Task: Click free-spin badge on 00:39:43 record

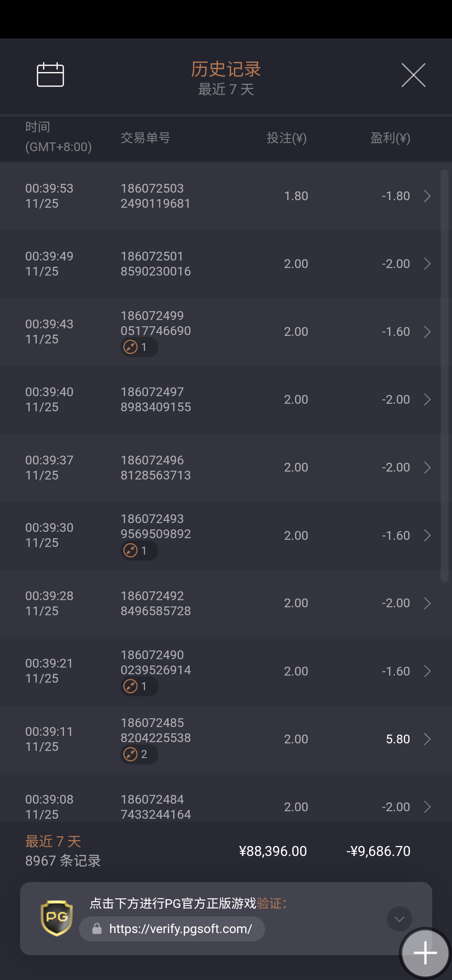Action: tap(139, 347)
